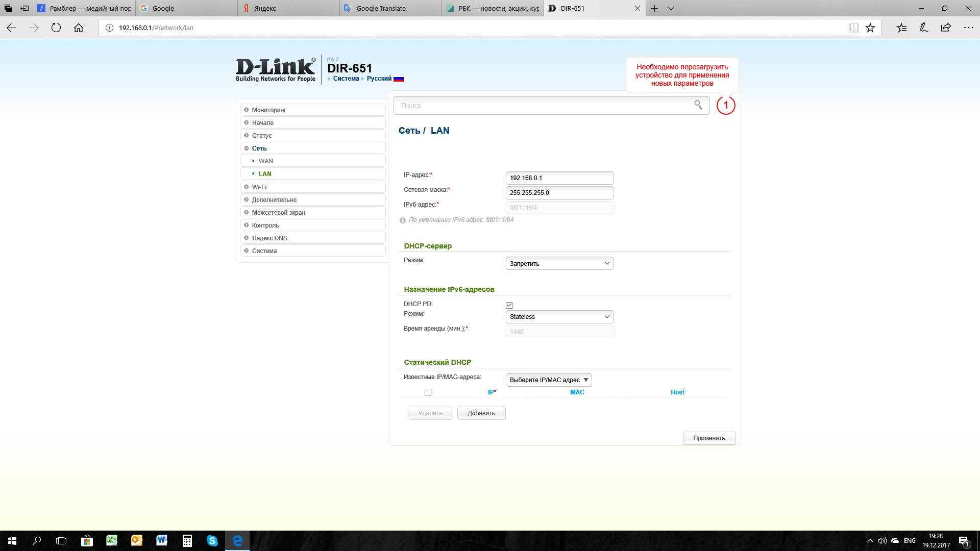Open Skype from the taskbar
Viewport: 980px width, 551px height.
pos(212,540)
